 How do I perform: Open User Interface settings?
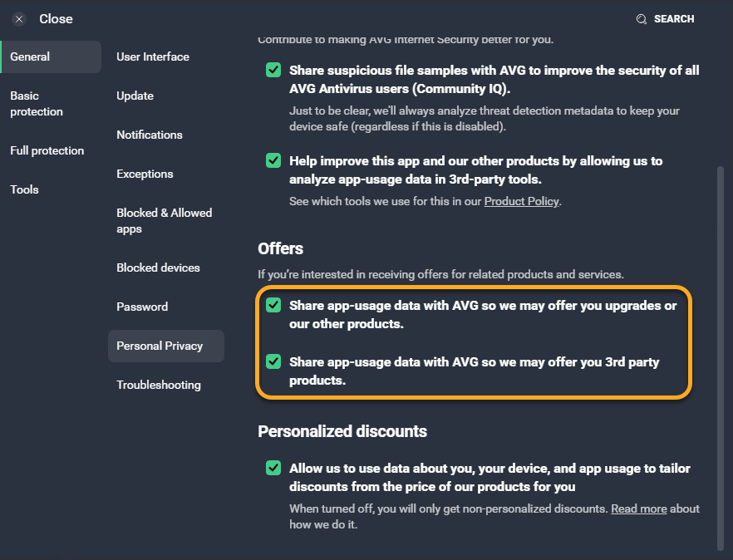click(x=153, y=56)
